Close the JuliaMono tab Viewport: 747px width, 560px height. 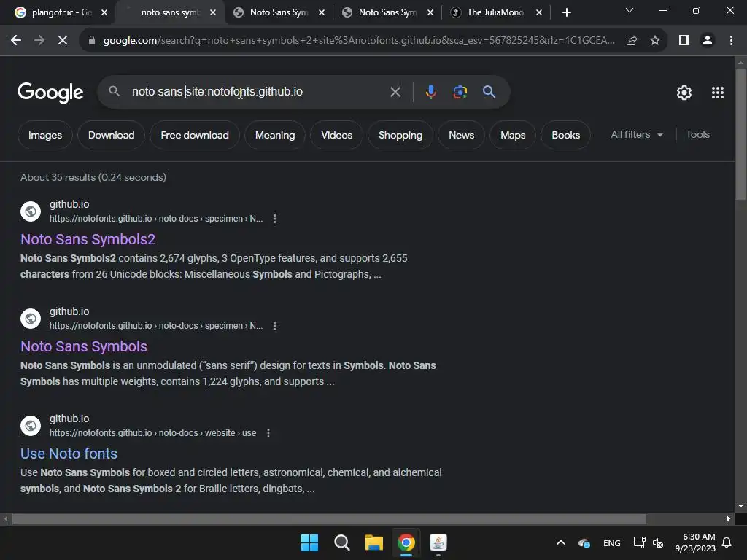pyautogui.click(x=539, y=12)
